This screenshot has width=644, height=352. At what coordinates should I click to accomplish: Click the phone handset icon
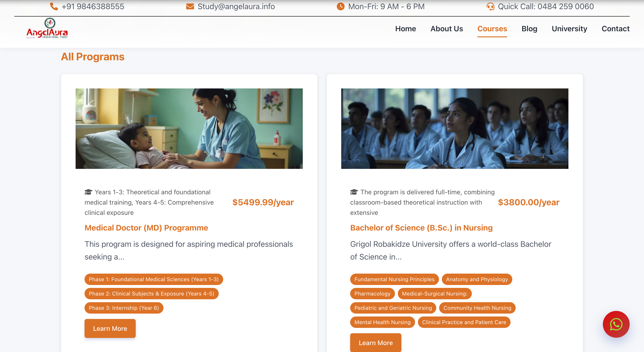pos(54,6)
